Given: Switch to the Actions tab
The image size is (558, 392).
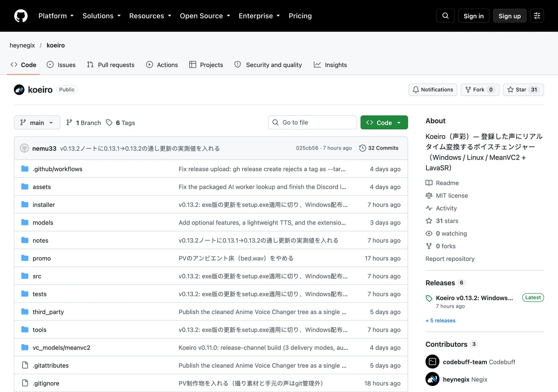Looking at the screenshot, I should (x=162, y=65).
